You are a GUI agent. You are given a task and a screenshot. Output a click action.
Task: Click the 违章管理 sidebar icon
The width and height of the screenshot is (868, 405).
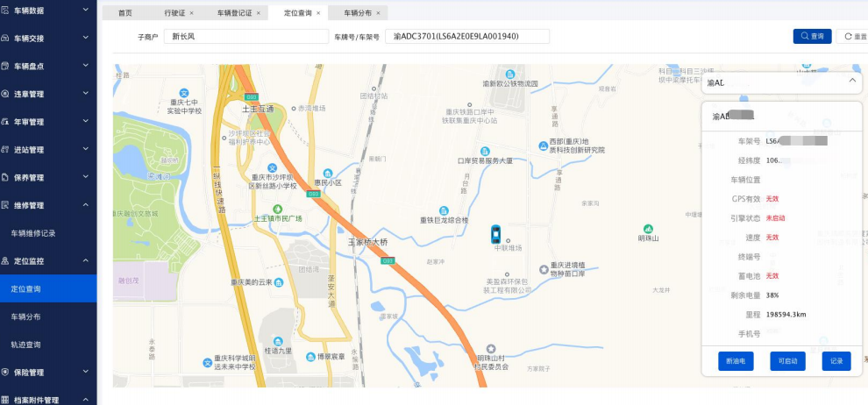coord(6,94)
